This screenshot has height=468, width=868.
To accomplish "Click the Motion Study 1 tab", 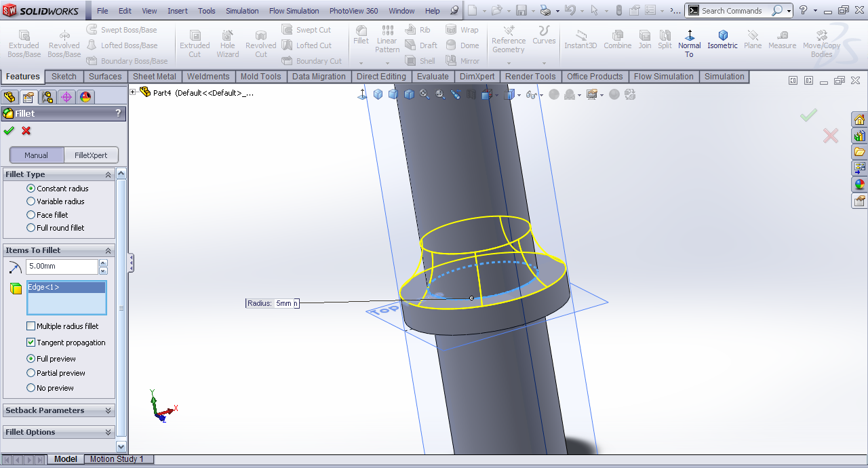I will [x=117, y=459].
